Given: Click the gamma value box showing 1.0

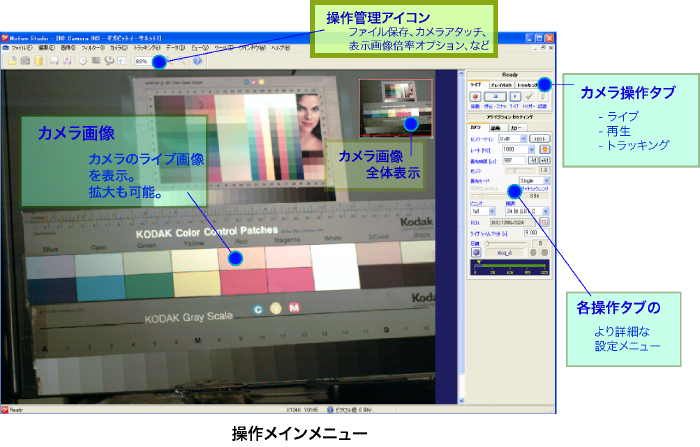Looking at the screenshot, I should point(544,170).
